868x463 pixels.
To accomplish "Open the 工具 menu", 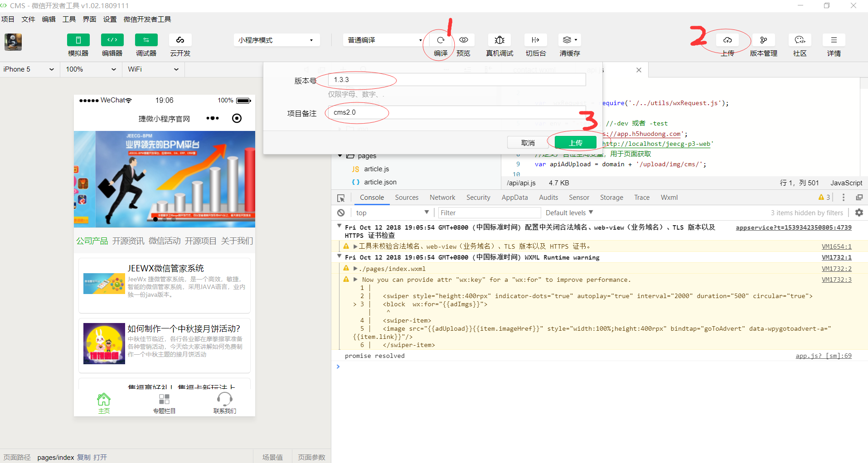I will click(x=69, y=19).
